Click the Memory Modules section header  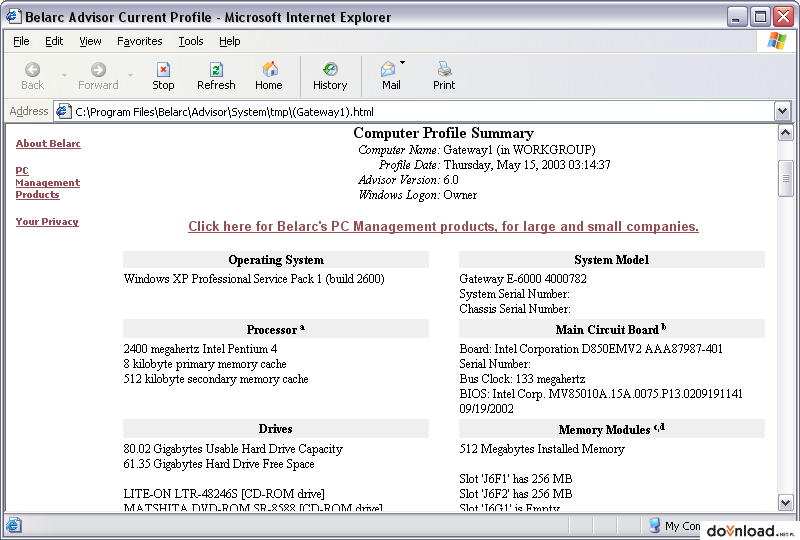[612, 429]
